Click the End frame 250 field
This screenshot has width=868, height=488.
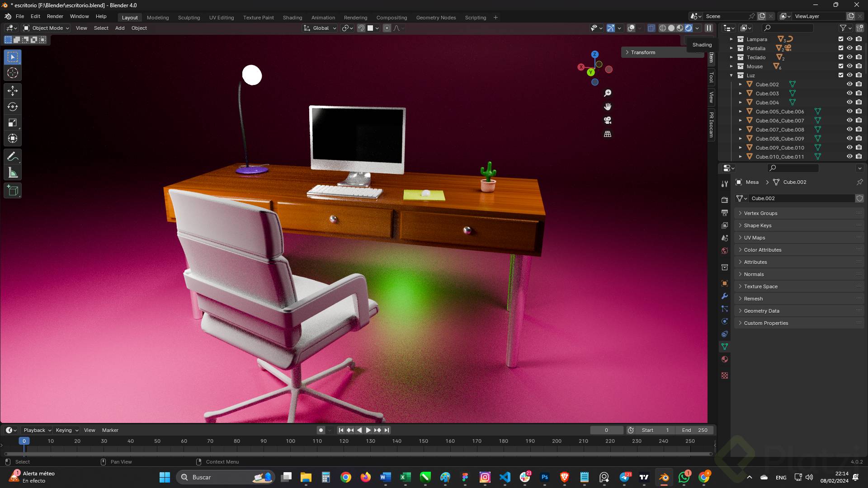pyautogui.click(x=695, y=430)
